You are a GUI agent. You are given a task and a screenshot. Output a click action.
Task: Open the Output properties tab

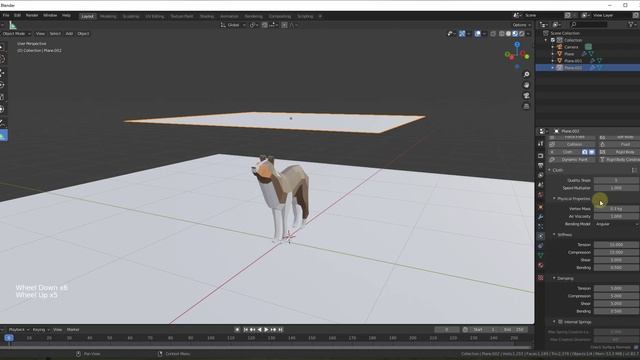[540, 166]
